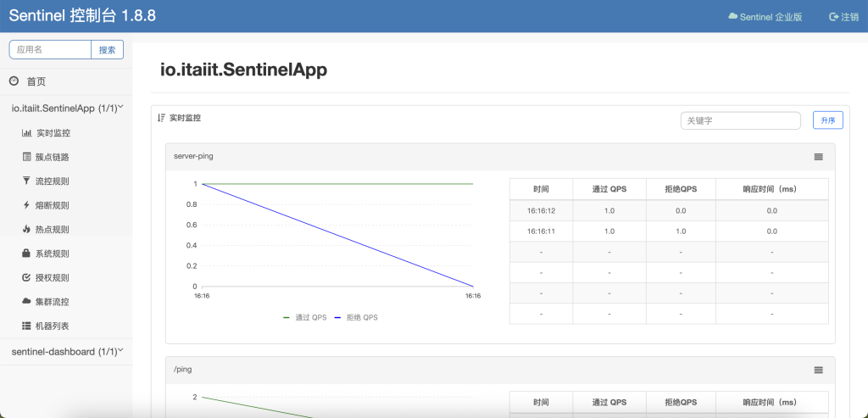Click the 注销 logout icon

[x=834, y=17]
